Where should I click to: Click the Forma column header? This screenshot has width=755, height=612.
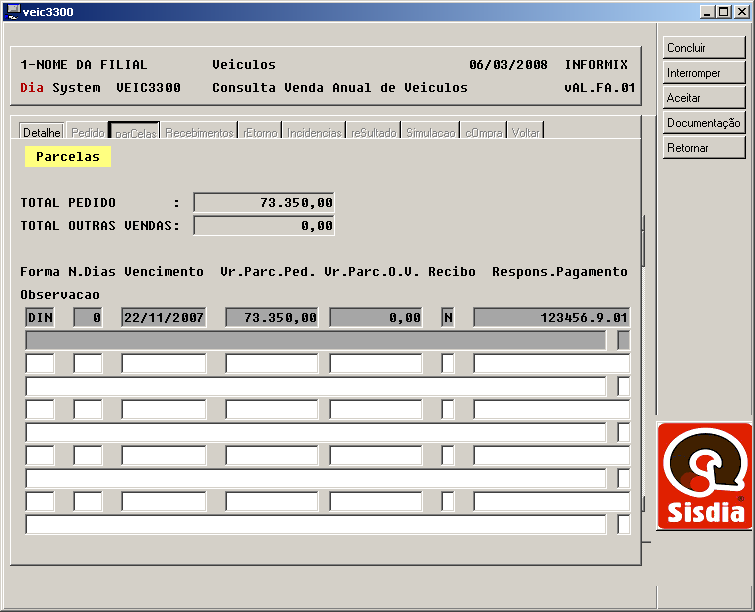(x=40, y=272)
